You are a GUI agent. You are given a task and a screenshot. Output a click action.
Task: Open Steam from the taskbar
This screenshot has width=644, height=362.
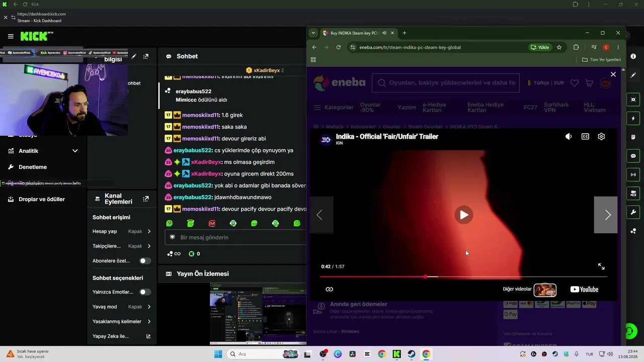[412, 354]
